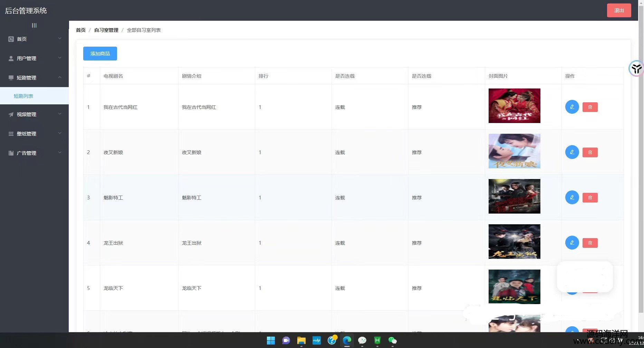Click the 首页 sidebar icon
Screen dimensions: 644x348
coord(11,39)
